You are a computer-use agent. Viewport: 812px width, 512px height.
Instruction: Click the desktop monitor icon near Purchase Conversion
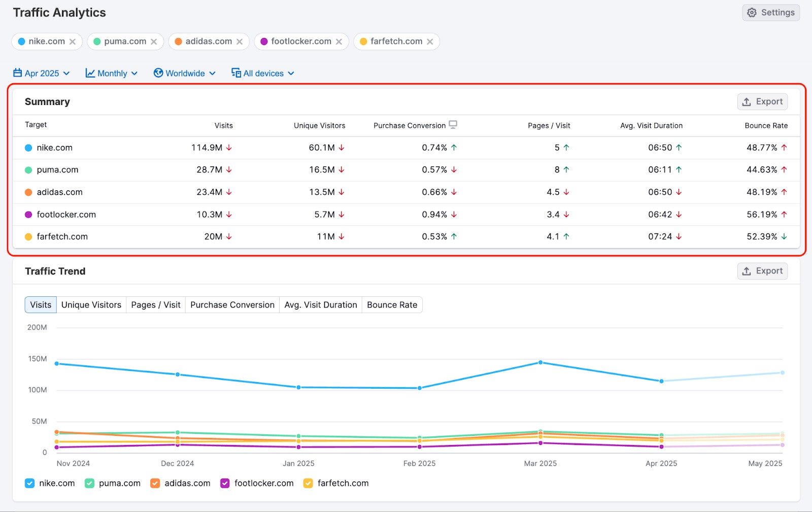pos(453,124)
